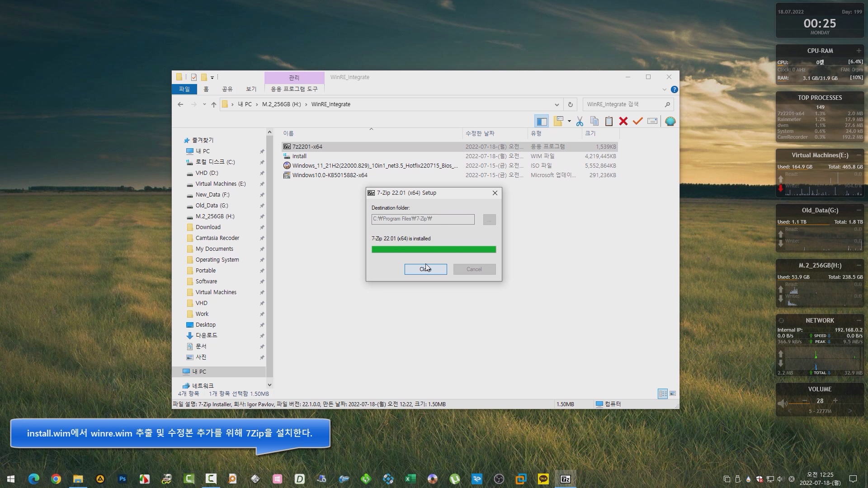
Task: Collapse NETWORK widget
Action: (859, 320)
